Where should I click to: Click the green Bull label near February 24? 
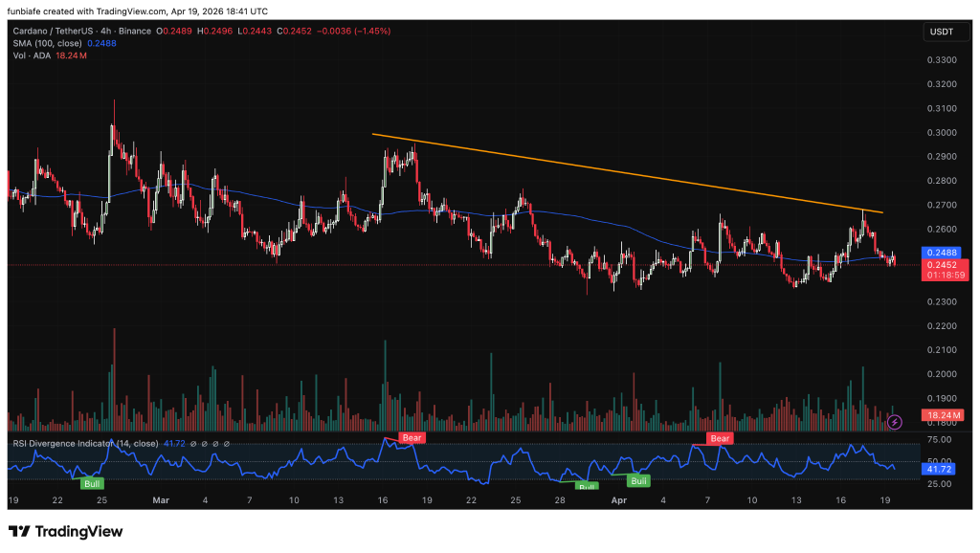(x=93, y=484)
